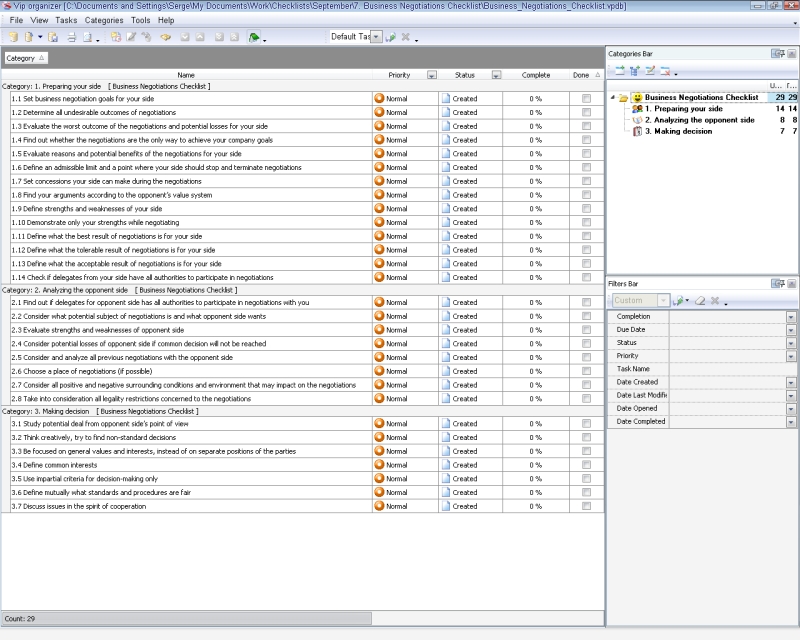Mark task 2.6 Choose a place as done

(x=586, y=371)
